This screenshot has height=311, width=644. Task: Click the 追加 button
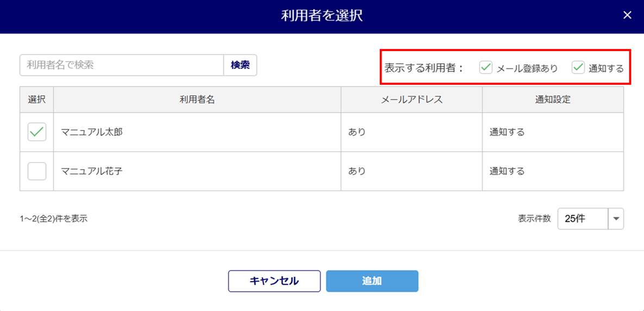pyautogui.click(x=372, y=281)
